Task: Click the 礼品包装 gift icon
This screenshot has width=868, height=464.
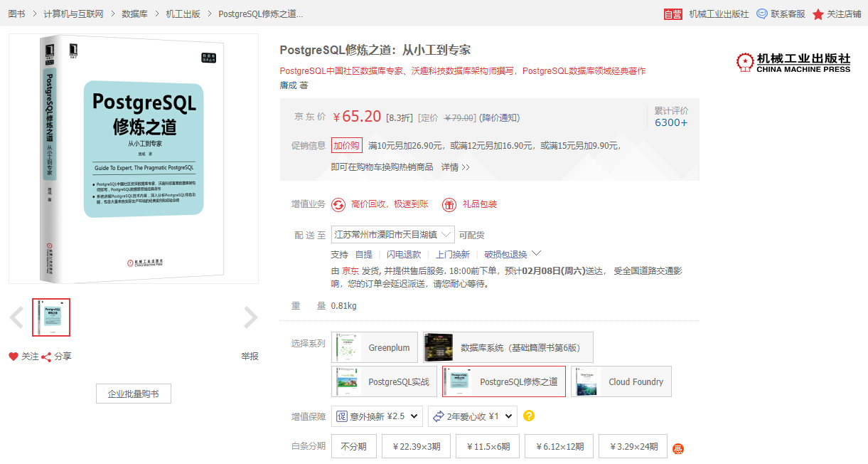Action: click(x=449, y=205)
